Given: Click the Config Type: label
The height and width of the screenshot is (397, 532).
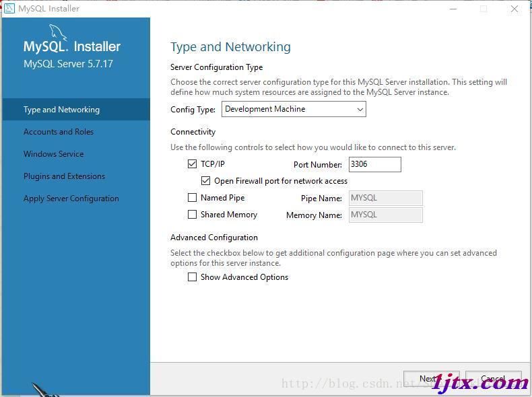Looking at the screenshot, I should pyautogui.click(x=193, y=110).
